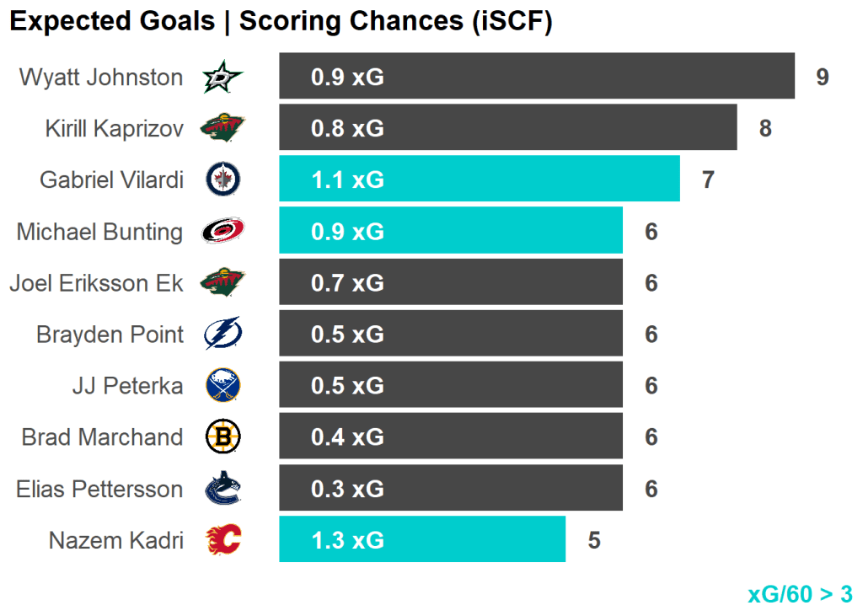This screenshot has width=863, height=616.
Task: Click the Elias Pettersson player name
Action: pyautogui.click(x=99, y=489)
